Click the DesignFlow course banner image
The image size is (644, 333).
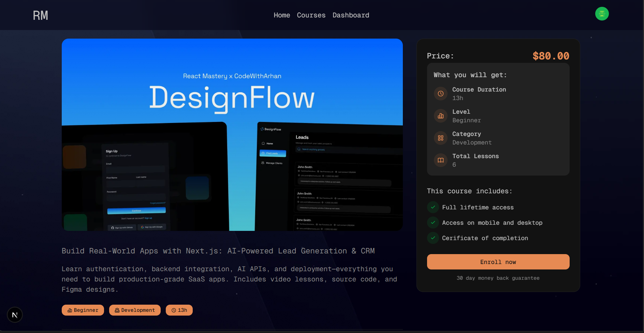[232, 135]
